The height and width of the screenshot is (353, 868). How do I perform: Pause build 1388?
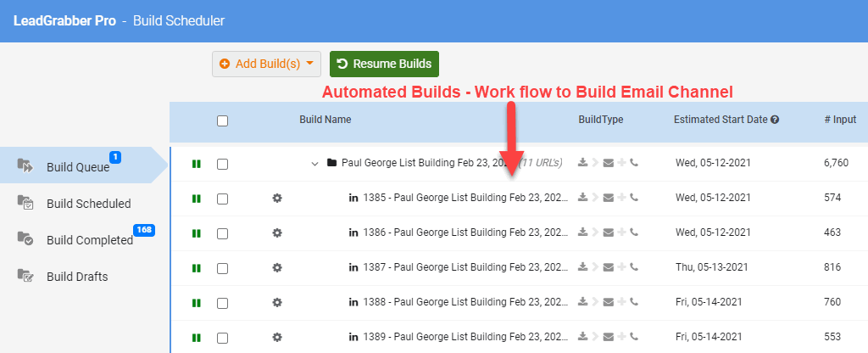196,303
